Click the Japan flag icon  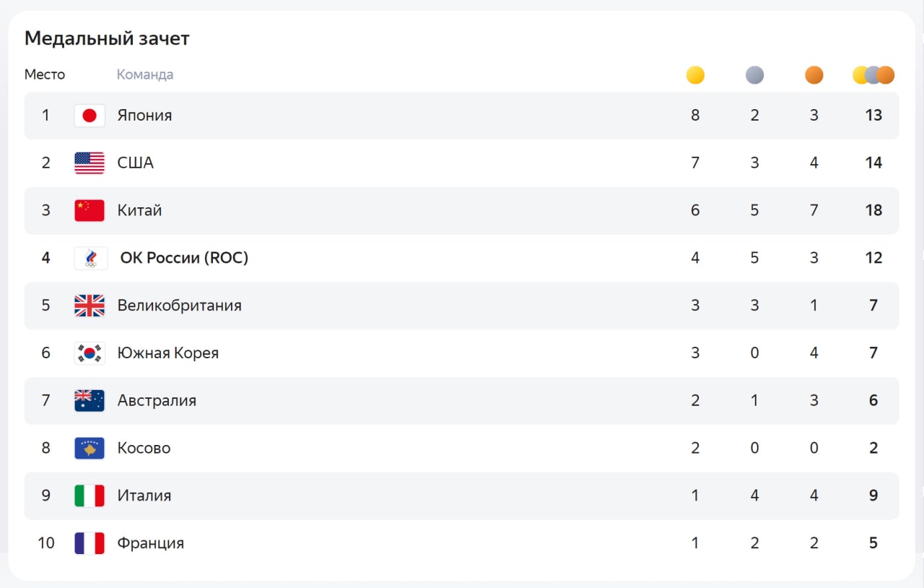(x=90, y=116)
